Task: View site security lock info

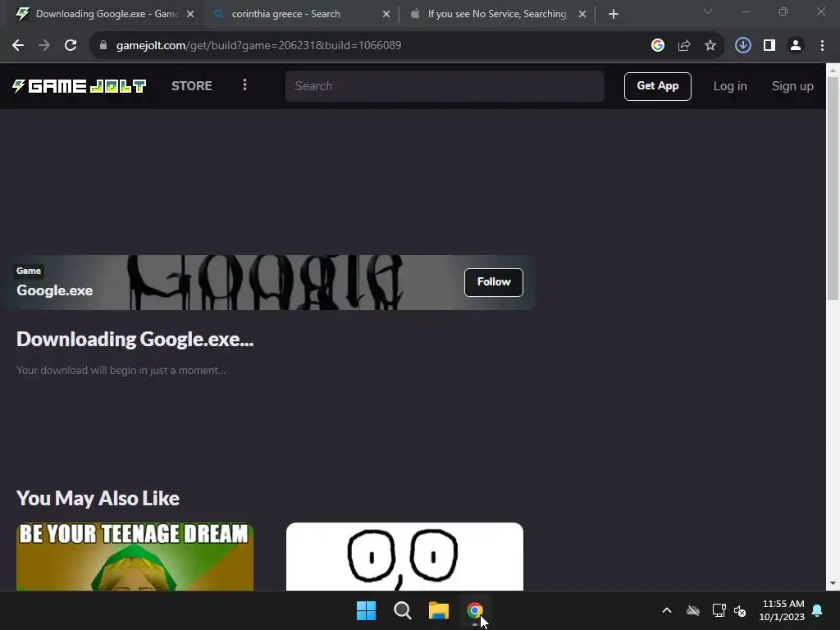Action: tap(103, 46)
